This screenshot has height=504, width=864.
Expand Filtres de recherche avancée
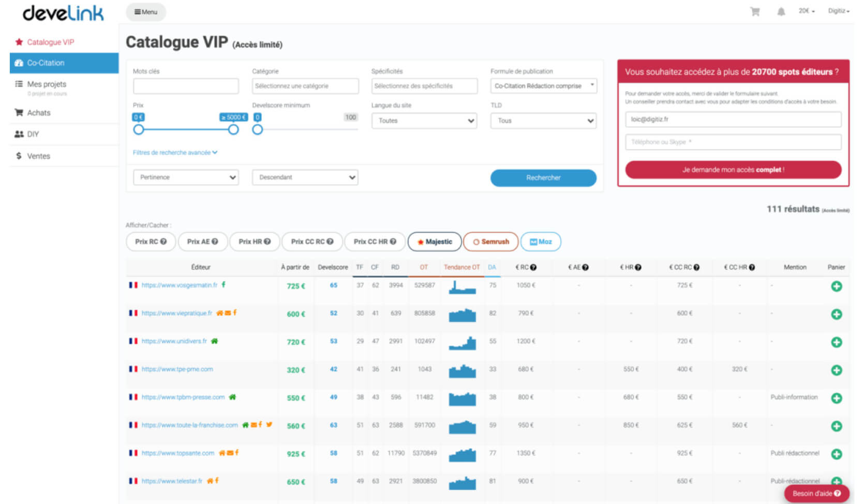click(175, 152)
